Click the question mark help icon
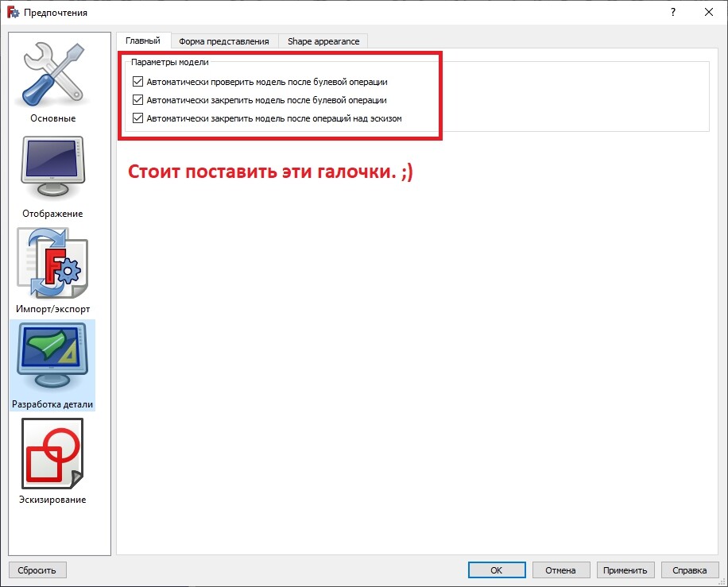The height and width of the screenshot is (587, 728). pyautogui.click(x=672, y=12)
